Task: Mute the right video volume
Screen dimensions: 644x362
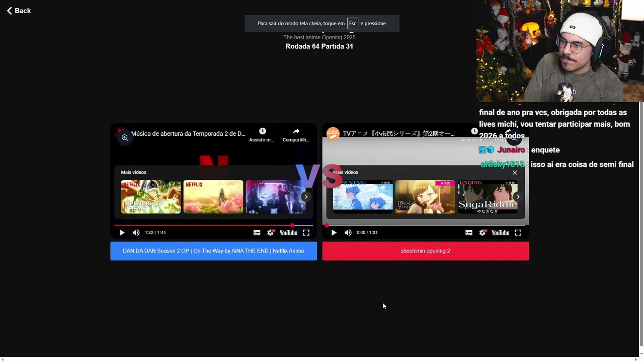Action: 348,233
